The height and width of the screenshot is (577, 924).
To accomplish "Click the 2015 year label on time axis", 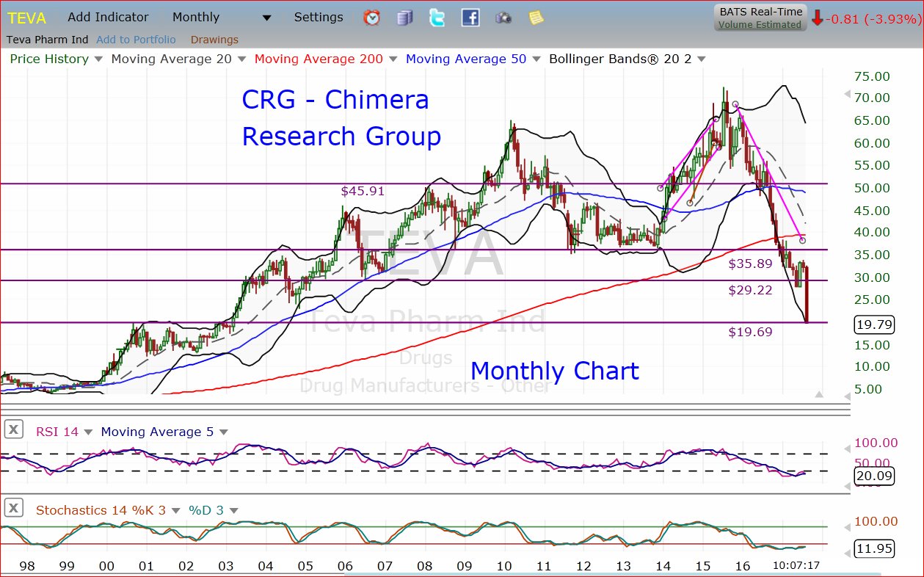I will [x=703, y=566].
